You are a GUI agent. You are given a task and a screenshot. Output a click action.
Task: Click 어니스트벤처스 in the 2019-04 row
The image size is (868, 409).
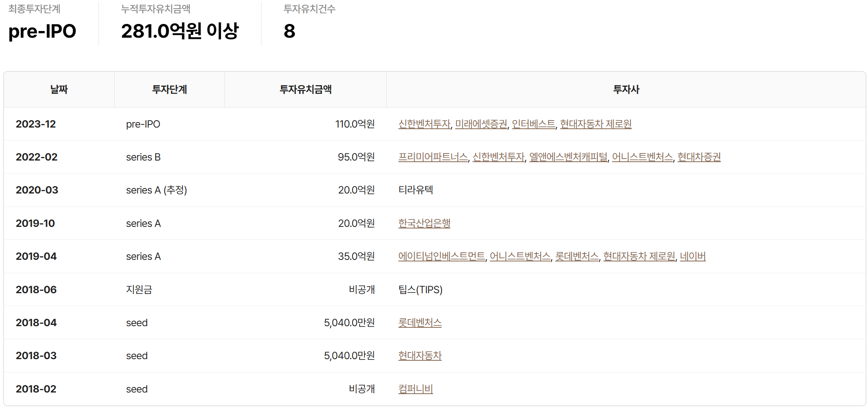click(x=520, y=256)
